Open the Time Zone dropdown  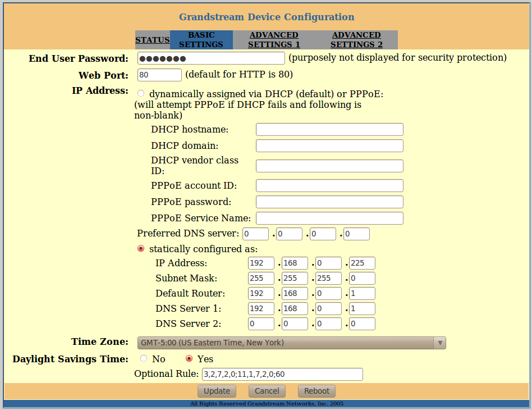291,343
